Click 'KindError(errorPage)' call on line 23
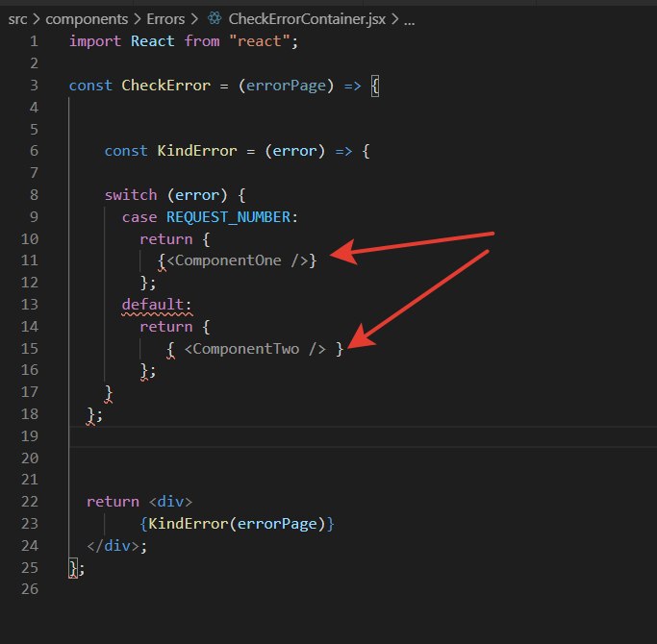Image resolution: width=657 pixels, height=644 pixels. 237,524
